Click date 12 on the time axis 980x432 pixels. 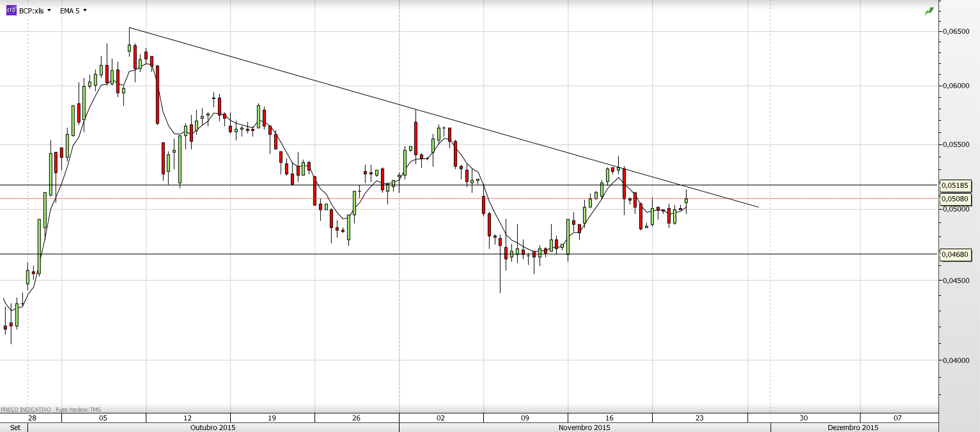click(187, 418)
